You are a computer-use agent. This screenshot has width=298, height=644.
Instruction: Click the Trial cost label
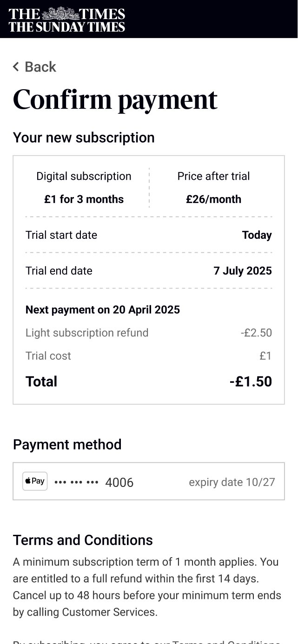click(48, 356)
